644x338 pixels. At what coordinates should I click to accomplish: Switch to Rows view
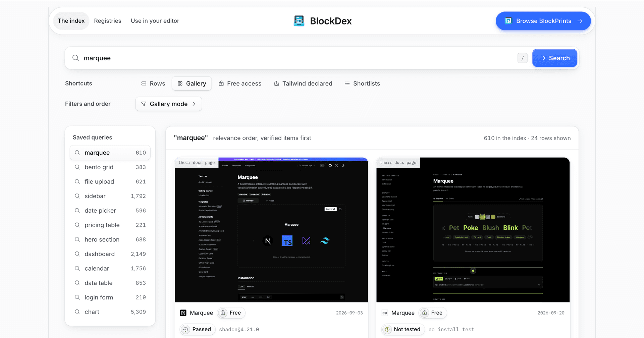(153, 83)
